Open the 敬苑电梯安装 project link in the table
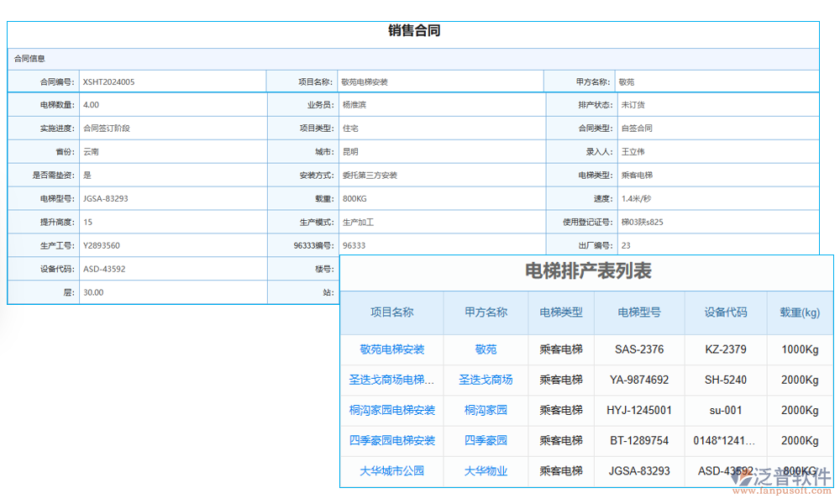The width and height of the screenshot is (840, 504). click(x=392, y=349)
